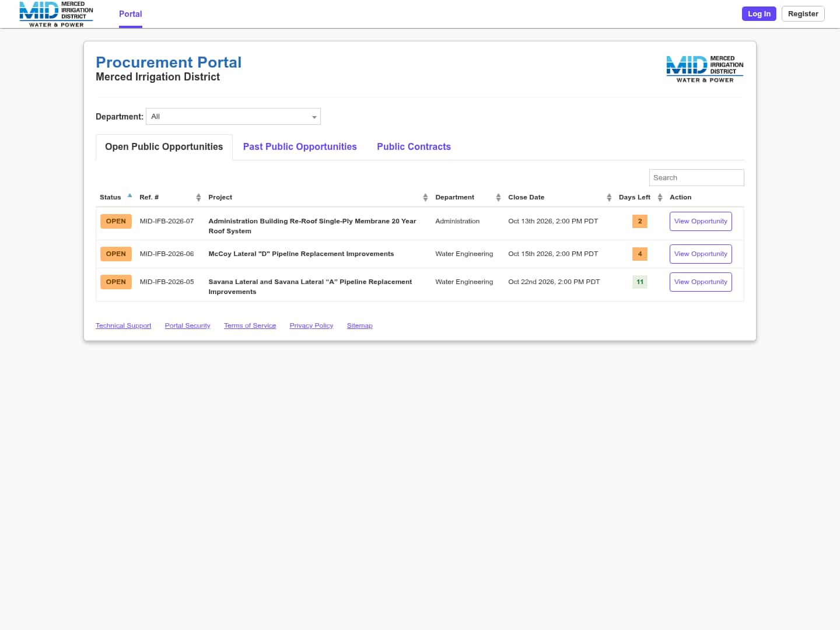
Task: Sort by Department column sort arrows
Action: [498, 198]
